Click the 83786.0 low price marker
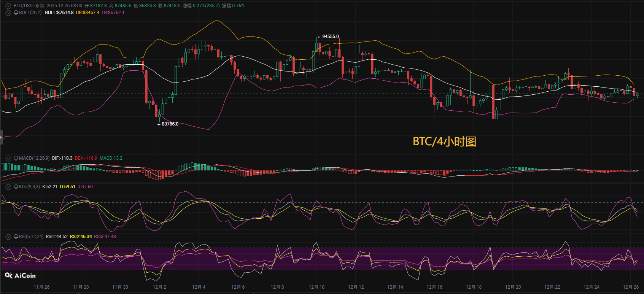The width and height of the screenshot is (644, 294). 170,124
